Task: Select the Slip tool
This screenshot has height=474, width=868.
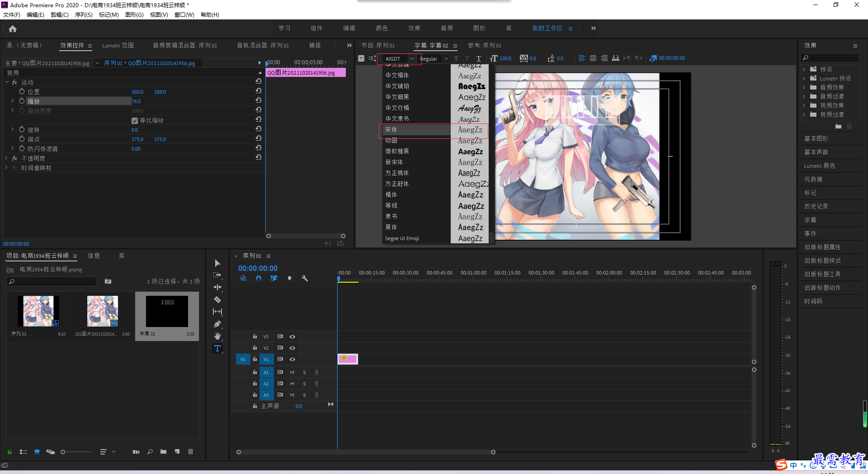Action: [217, 312]
